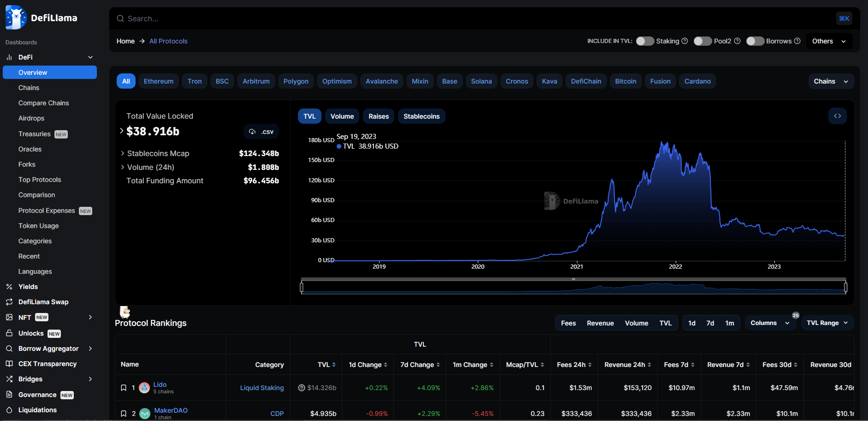Click the Pool2 help question-mark icon
The height and width of the screenshot is (421, 868).
[x=737, y=41]
